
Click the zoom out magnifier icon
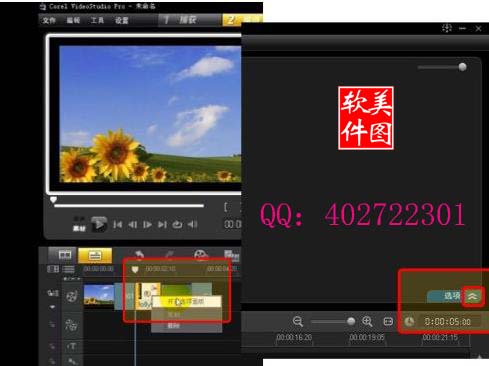coord(298,321)
